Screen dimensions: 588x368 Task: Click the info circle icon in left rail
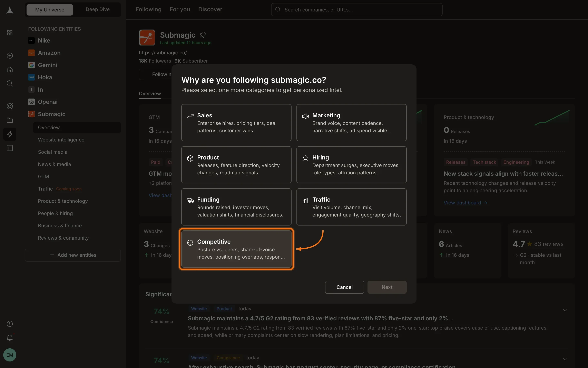[10, 324]
